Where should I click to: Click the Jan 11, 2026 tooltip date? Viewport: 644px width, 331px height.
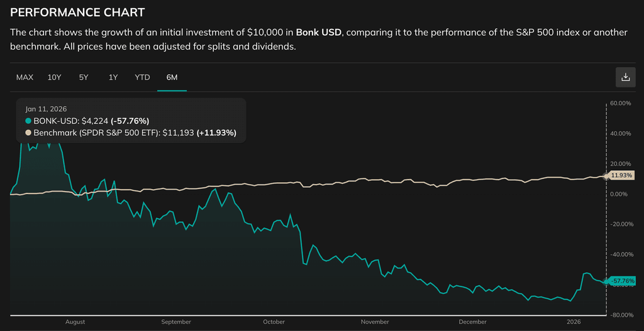[46, 109]
